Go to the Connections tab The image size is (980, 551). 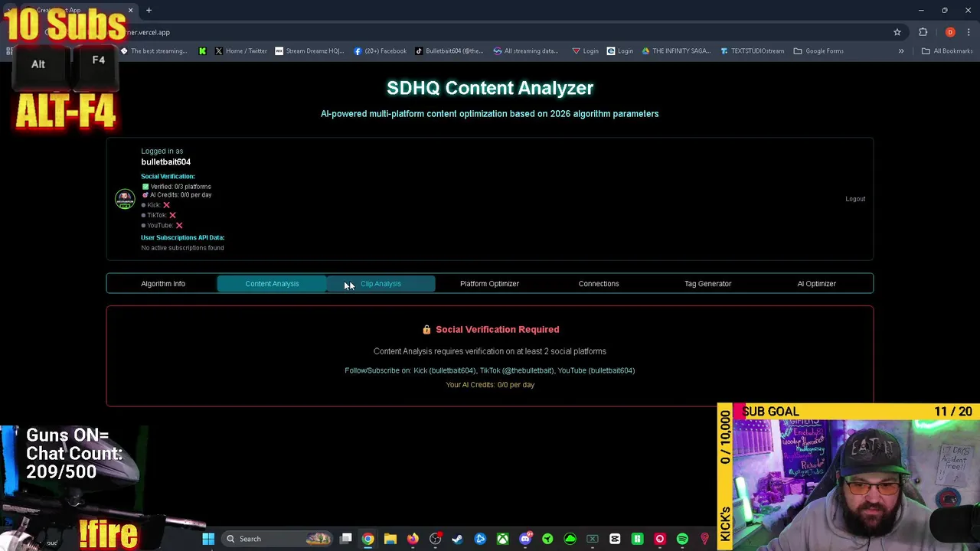[x=599, y=284]
